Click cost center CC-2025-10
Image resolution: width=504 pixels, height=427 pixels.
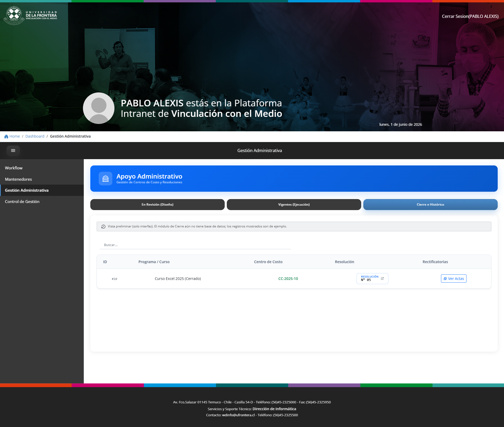pyautogui.click(x=288, y=279)
